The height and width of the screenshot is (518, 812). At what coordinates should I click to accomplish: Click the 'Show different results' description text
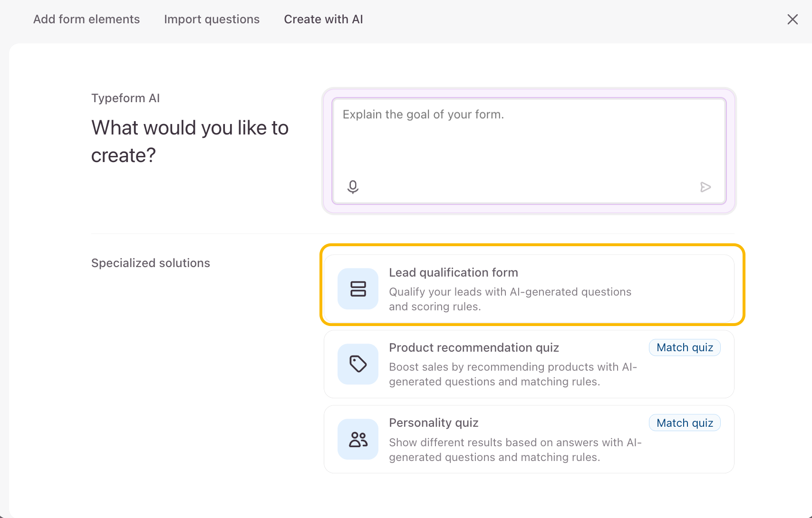[515, 450]
